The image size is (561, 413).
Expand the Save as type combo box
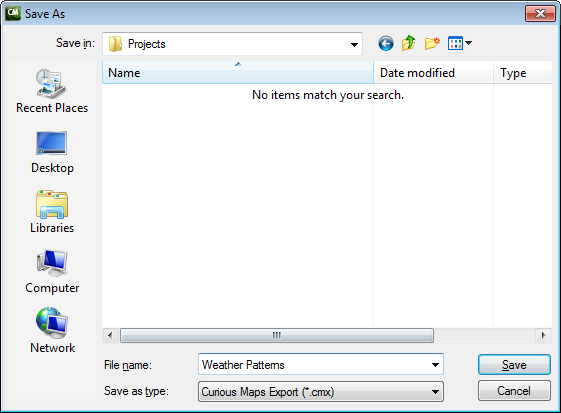(321, 392)
